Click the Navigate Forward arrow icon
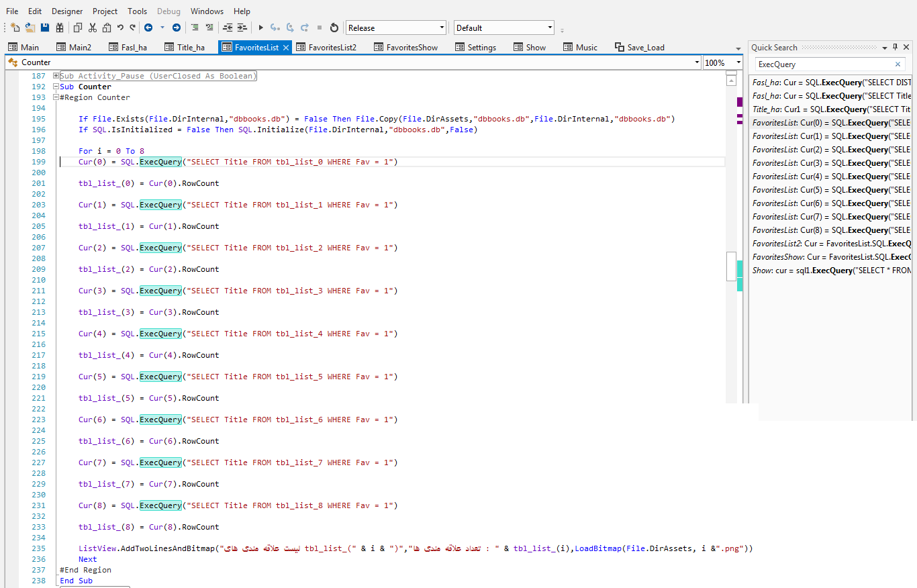The width and height of the screenshot is (917, 588). (176, 28)
